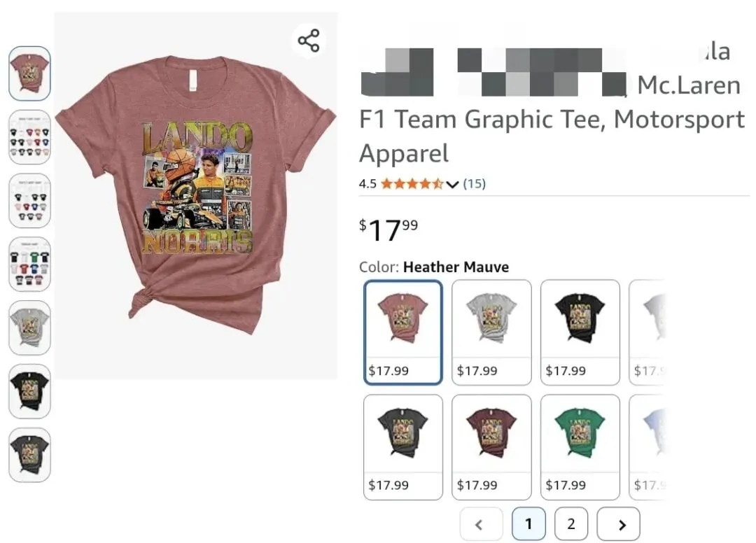View the first mauve shirt thumbnail
The height and width of the screenshot is (543, 756).
tap(29, 73)
